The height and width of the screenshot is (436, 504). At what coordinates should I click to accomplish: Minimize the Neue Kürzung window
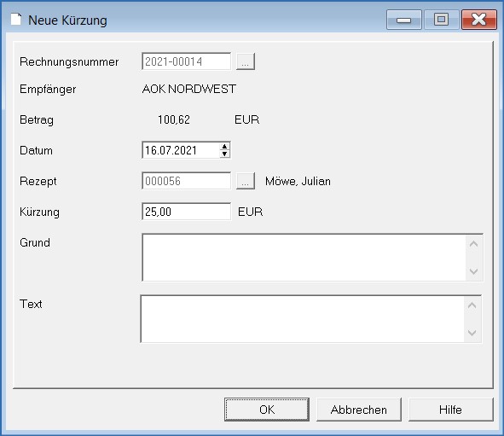(x=404, y=20)
